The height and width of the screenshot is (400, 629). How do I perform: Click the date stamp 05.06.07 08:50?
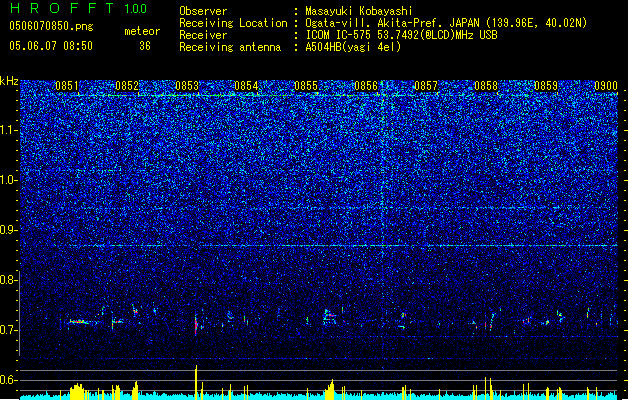point(51,46)
